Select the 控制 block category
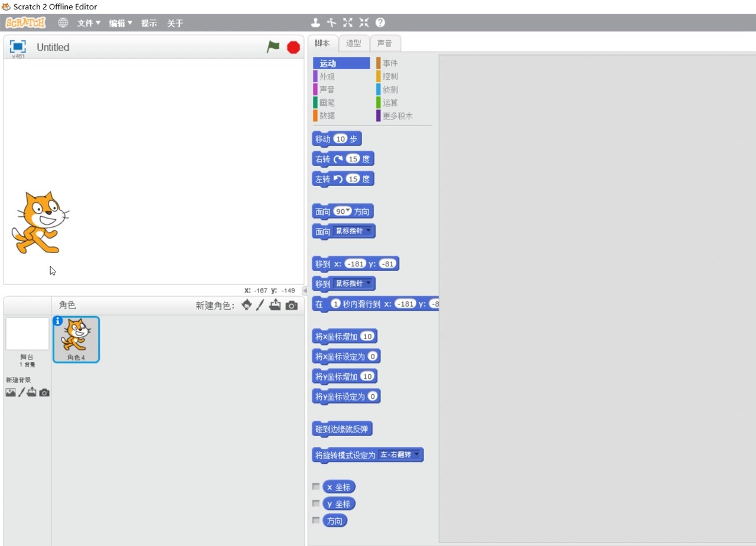 point(404,76)
